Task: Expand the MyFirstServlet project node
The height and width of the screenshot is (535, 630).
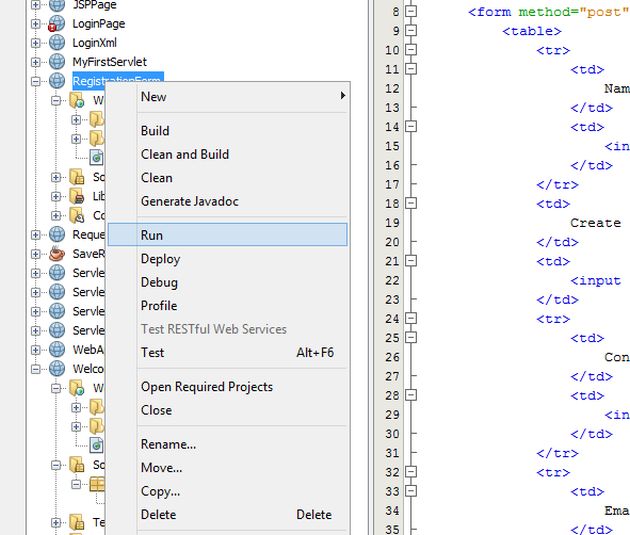Action: tap(36, 62)
